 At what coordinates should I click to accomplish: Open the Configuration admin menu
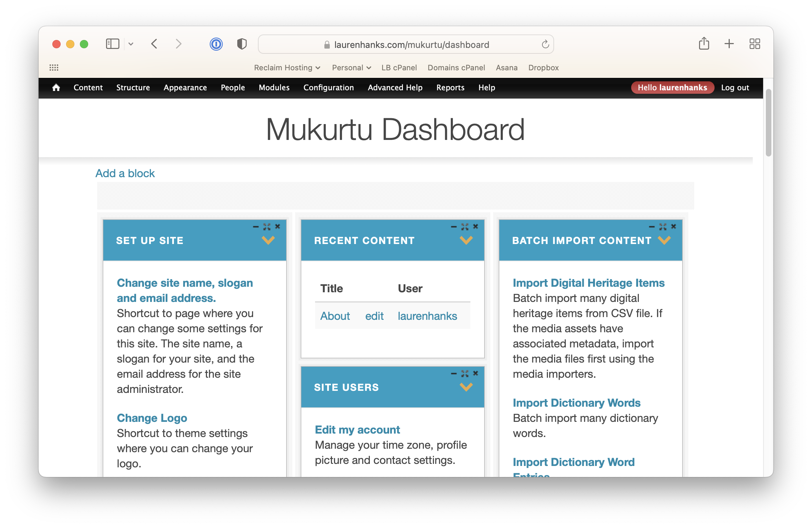click(329, 88)
